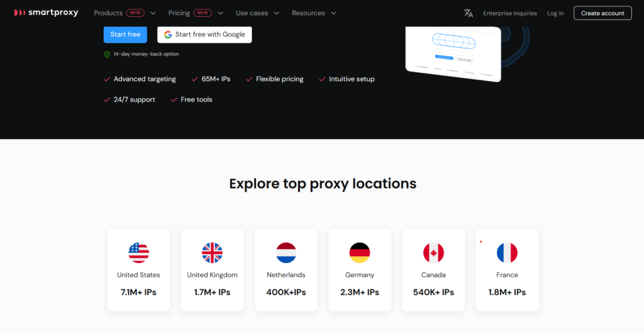Expand the Use cases dropdown chevron
The width and height of the screenshot is (644, 334).
(277, 13)
